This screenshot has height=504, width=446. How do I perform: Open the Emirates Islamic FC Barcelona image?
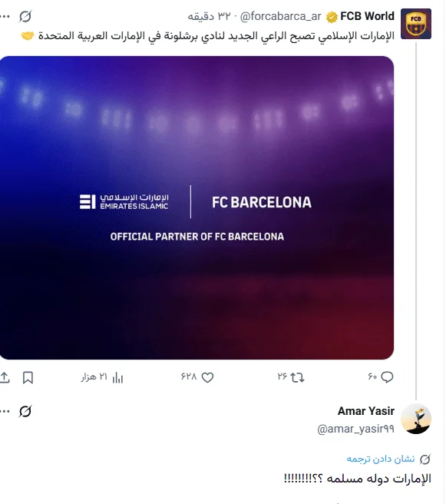[x=197, y=207]
